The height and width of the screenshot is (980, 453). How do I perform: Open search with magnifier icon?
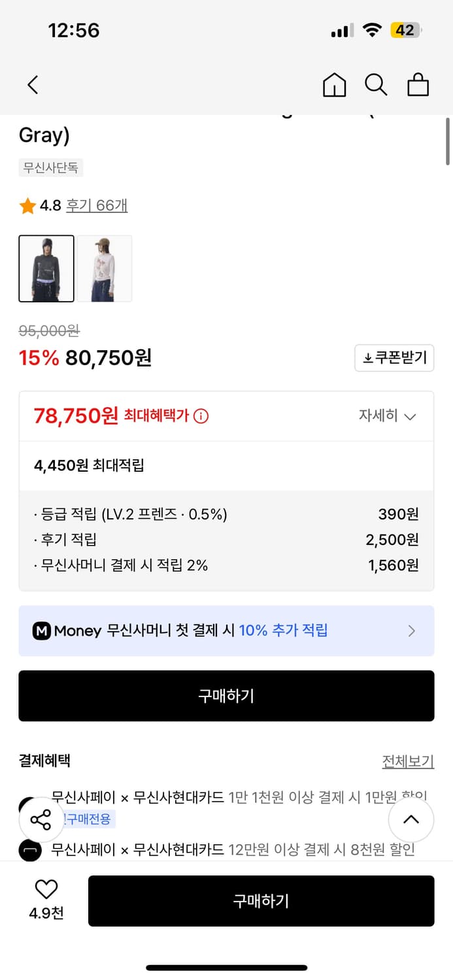376,85
